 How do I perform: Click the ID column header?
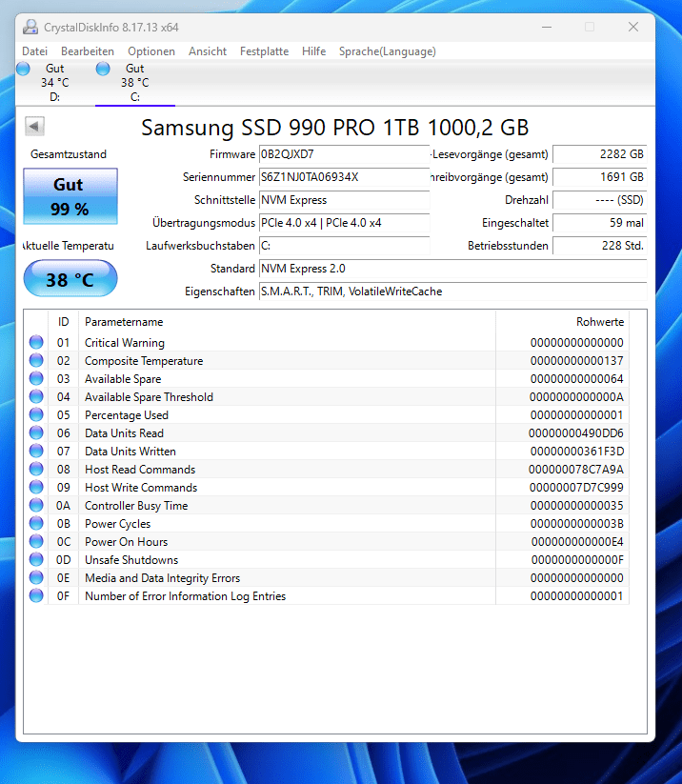click(63, 321)
